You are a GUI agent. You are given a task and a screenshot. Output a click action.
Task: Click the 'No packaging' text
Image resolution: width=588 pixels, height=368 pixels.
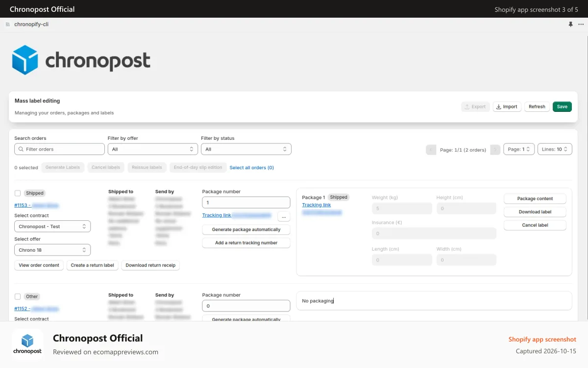(318, 301)
